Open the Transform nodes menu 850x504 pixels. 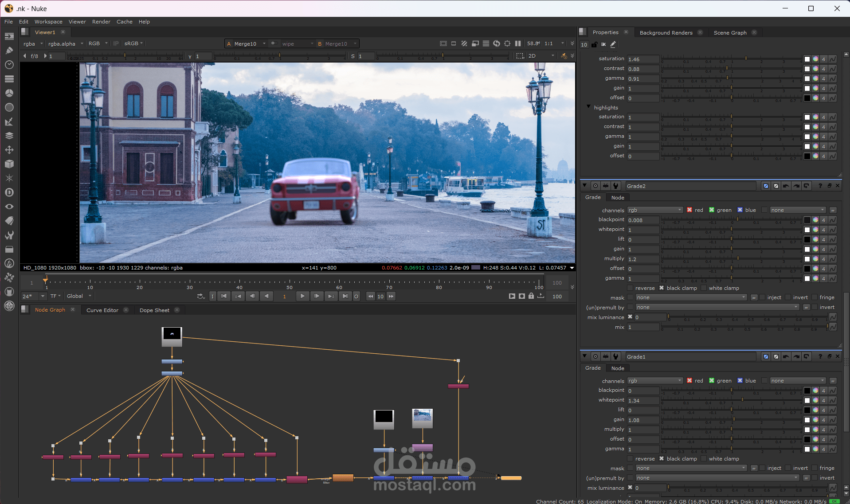click(x=9, y=150)
